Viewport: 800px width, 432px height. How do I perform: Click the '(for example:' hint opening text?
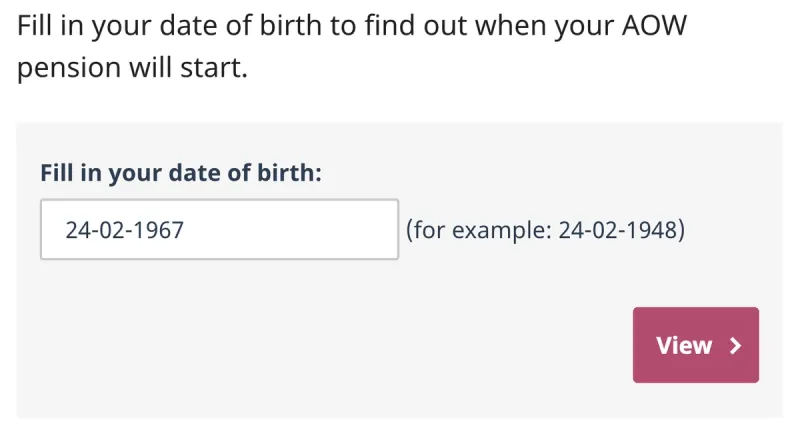coord(478,230)
